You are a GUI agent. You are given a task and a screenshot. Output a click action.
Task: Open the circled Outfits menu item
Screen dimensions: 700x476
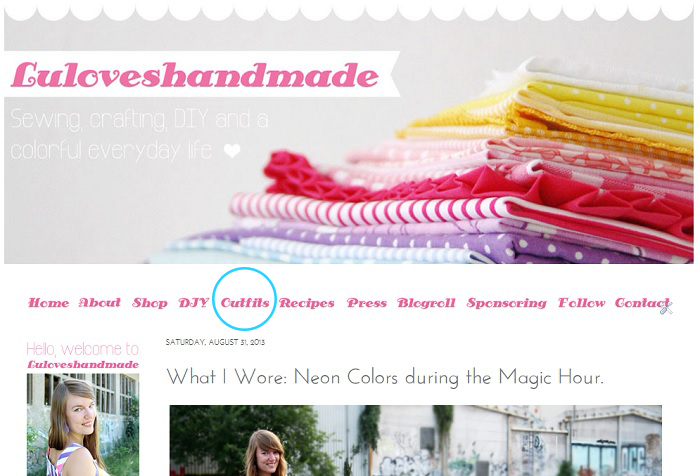[245, 303]
